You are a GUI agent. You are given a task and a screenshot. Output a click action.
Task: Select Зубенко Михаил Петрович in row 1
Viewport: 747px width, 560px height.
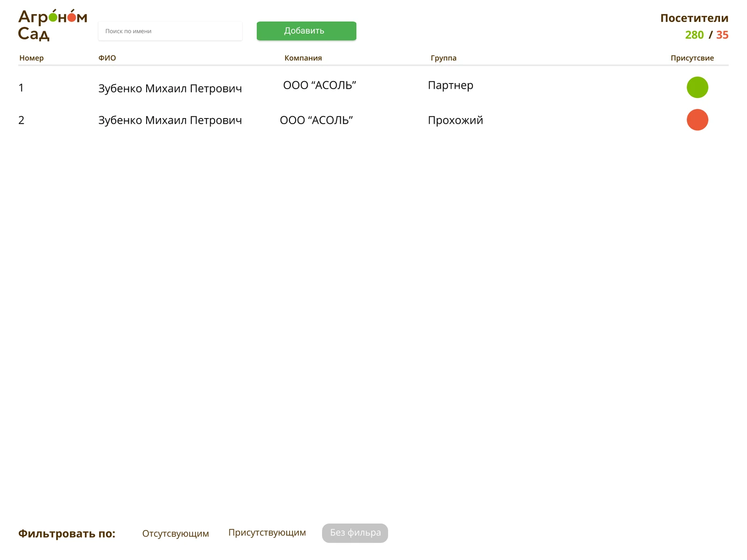[170, 88]
